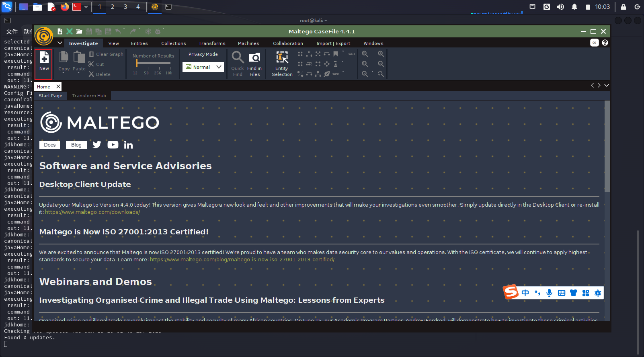Click the infinity icon beside help

[x=595, y=43]
